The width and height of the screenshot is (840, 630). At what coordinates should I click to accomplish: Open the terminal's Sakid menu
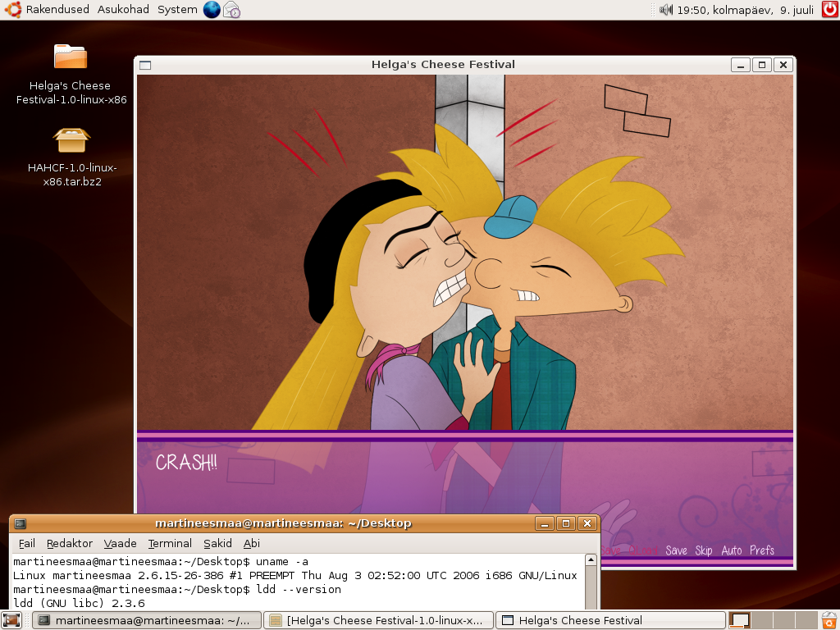(x=217, y=543)
